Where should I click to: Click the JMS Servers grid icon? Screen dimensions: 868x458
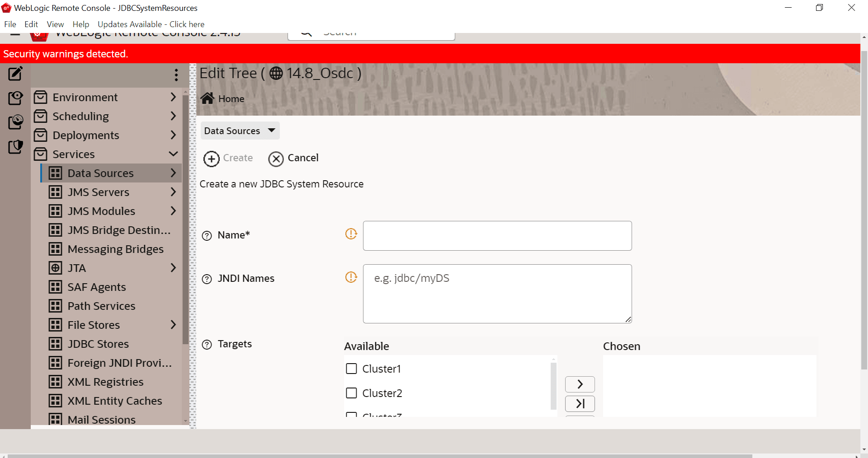click(x=55, y=192)
